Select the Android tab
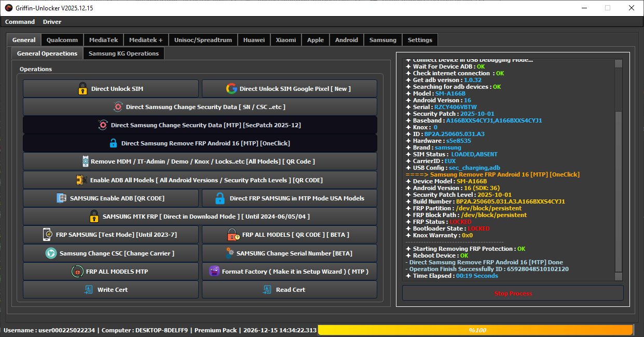 click(x=347, y=40)
